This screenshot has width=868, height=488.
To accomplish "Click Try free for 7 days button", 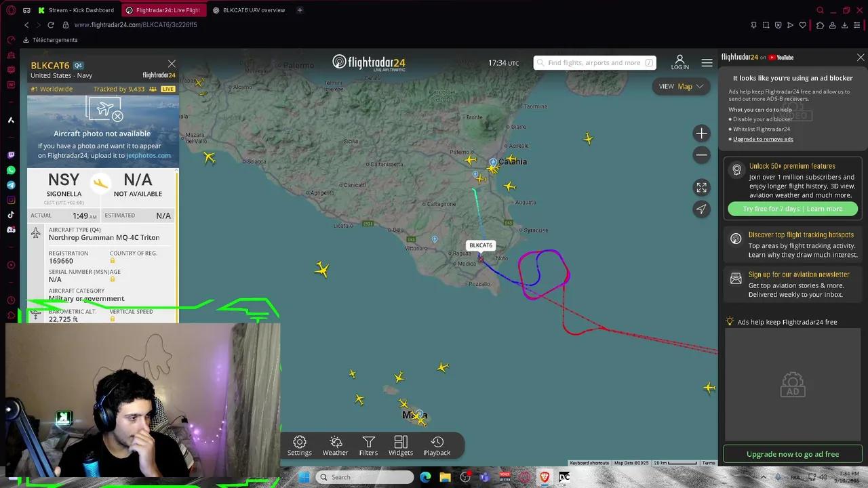I will coord(793,209).
